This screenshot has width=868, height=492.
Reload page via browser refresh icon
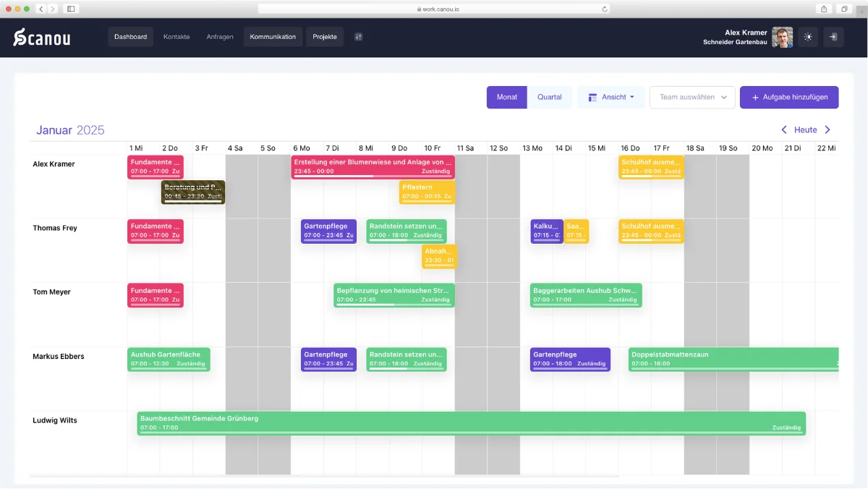click(605, 9)
